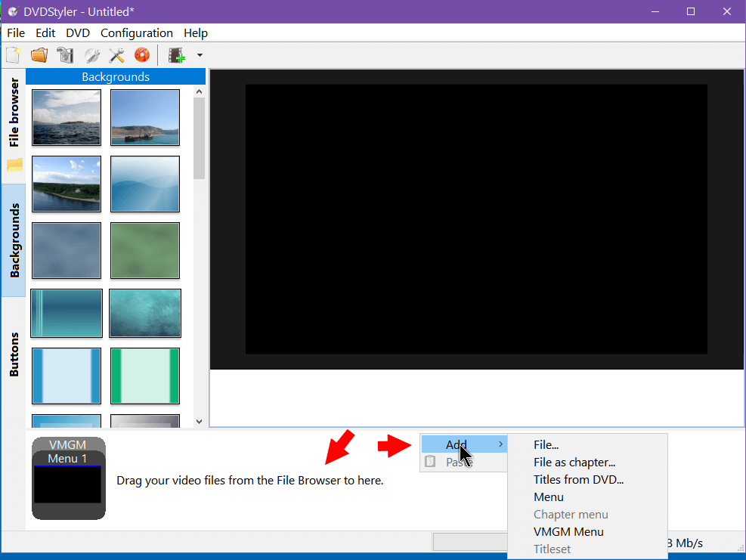Select the blue wave abstract background thumbnail
This screenshot has height=560, width=746.
(145, 184)
